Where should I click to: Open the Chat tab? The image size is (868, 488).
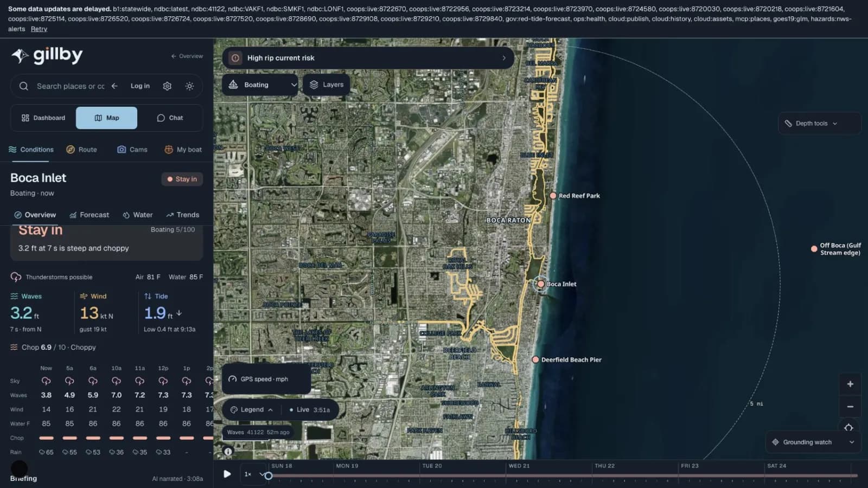(170, 118)
